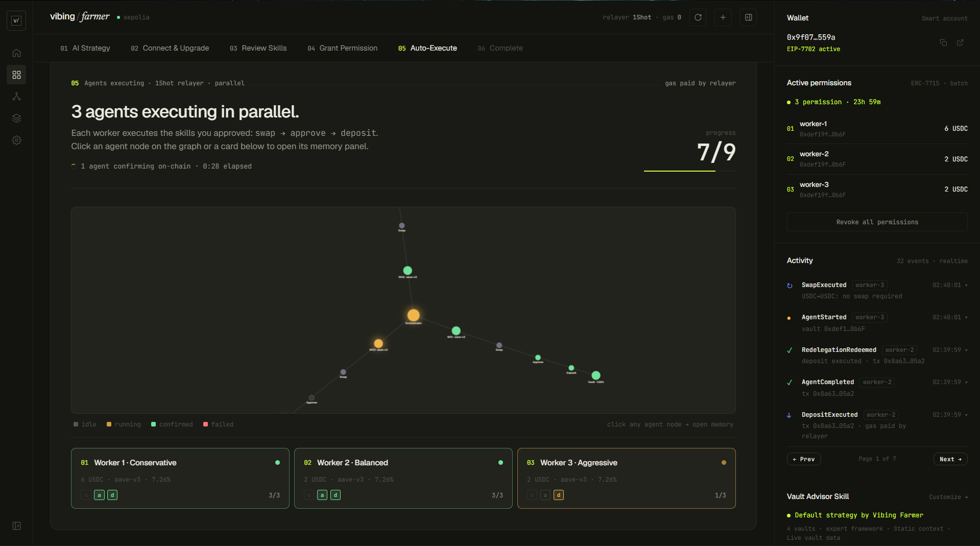Click the confirmed legend green swatch
The height and width of the screenshot is (546, 980).
point(153,424)
